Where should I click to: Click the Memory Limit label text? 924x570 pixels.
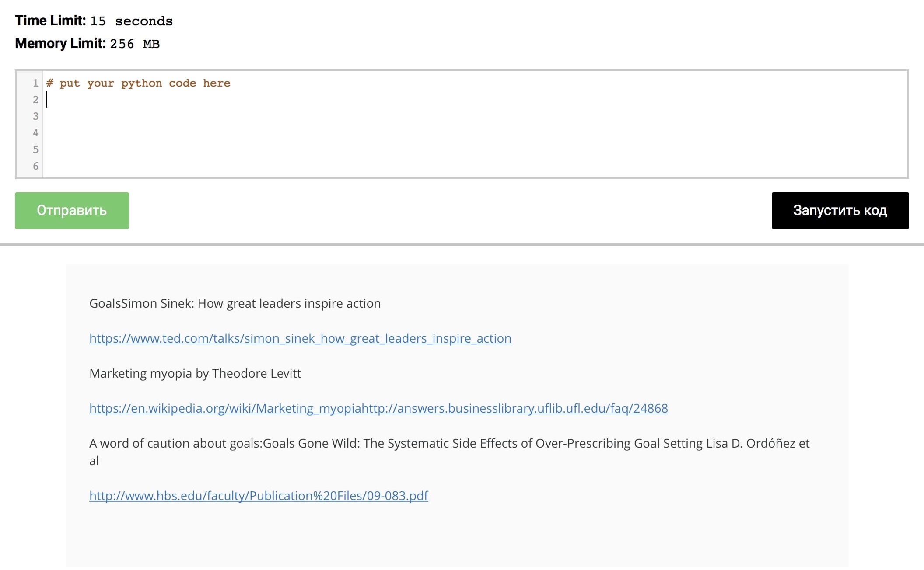(60, 43)
